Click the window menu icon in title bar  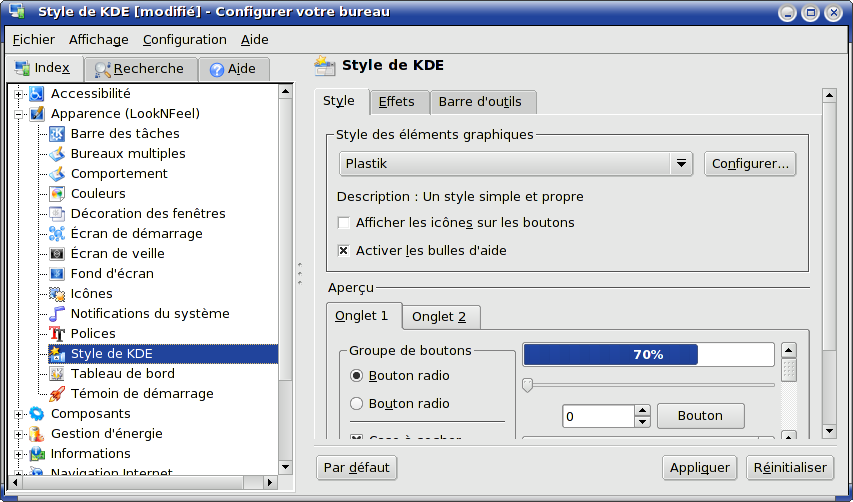[x=16, y=11]
